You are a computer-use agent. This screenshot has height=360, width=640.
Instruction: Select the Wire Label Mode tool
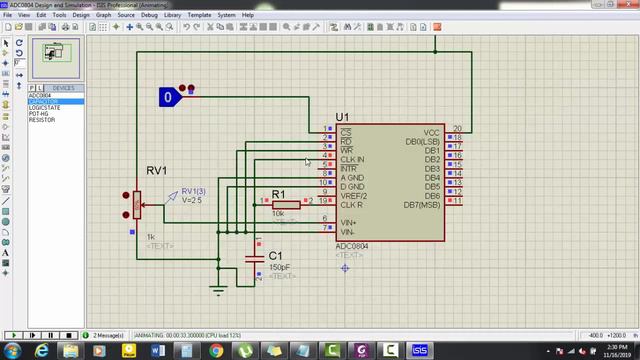click(x=6, y=73)
